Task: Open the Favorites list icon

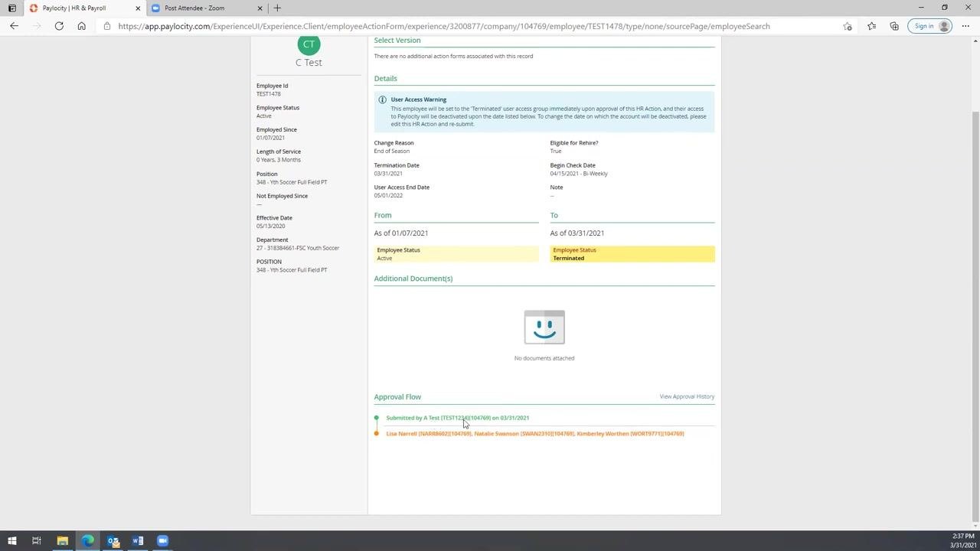Action: pyautogui.click(x=871, y=26)
